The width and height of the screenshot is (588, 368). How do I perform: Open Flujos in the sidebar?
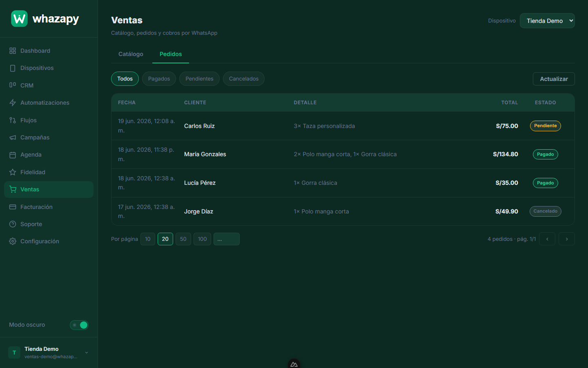(x=49, y=120)
